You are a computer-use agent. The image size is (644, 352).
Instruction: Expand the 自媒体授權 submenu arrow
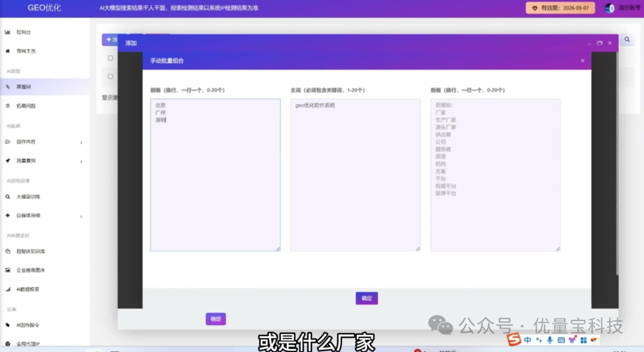(x=81, y=216)
